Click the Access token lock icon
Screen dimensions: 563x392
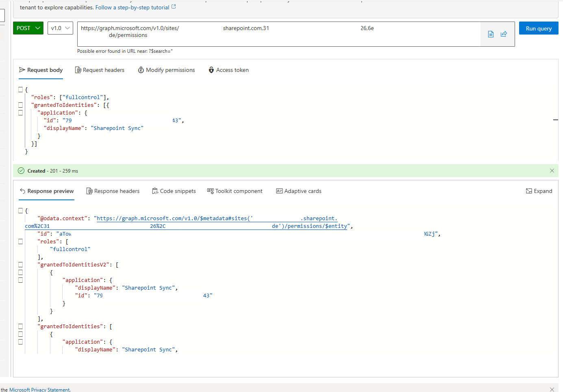pos(211,70)
